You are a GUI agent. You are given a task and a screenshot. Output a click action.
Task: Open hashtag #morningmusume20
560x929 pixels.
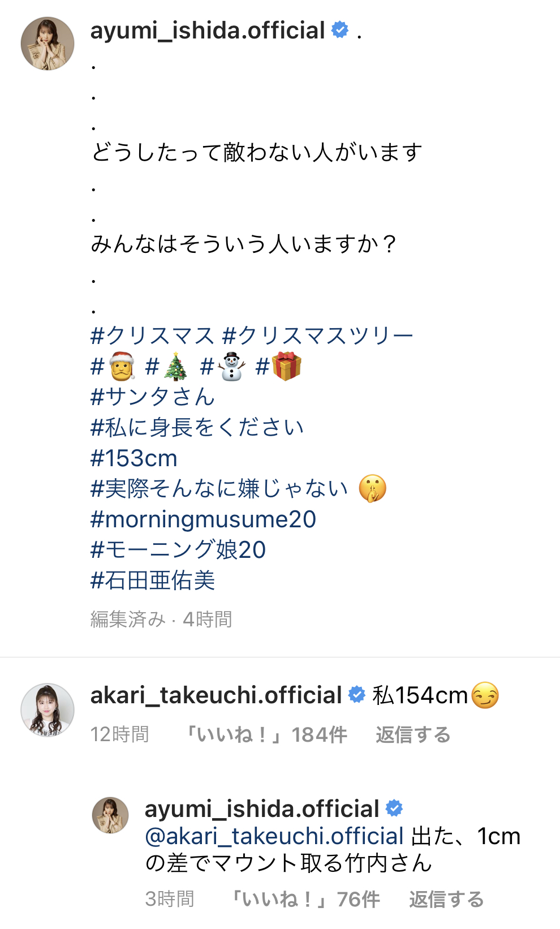203,519
